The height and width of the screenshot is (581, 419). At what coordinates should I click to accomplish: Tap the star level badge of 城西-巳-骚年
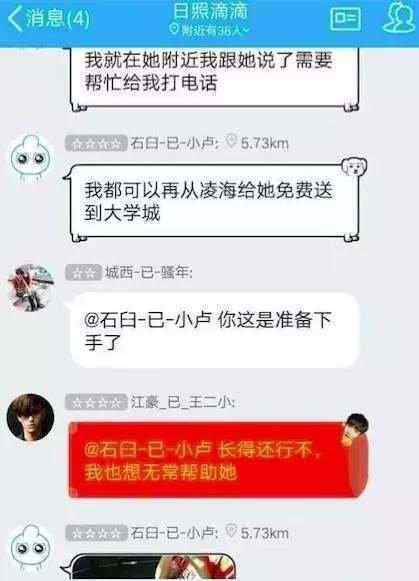pyautogui.click(x=83, y=273)
